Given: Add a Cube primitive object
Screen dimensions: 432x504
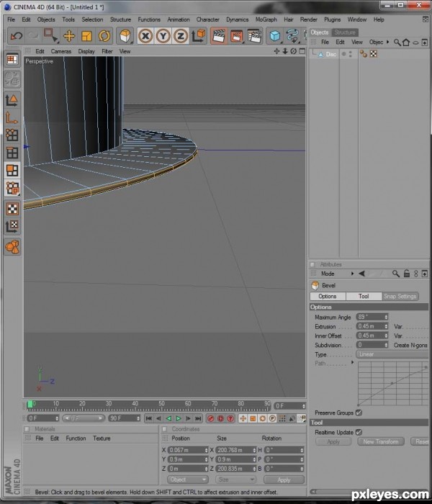Looking at the screenshot, I should pyautogui.click(x=275, y=36).
